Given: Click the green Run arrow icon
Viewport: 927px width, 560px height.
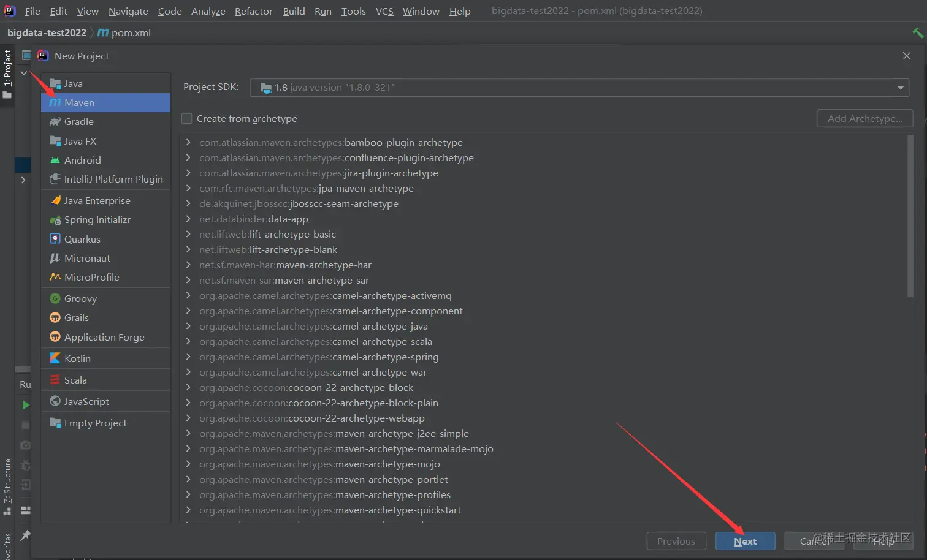Looking at the screenshot, I should pos(25,405).
